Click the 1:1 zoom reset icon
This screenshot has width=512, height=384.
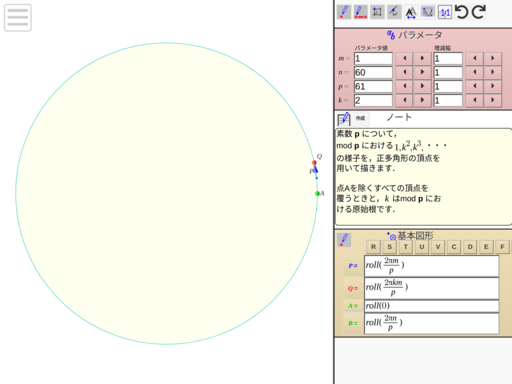coord(445,12)
